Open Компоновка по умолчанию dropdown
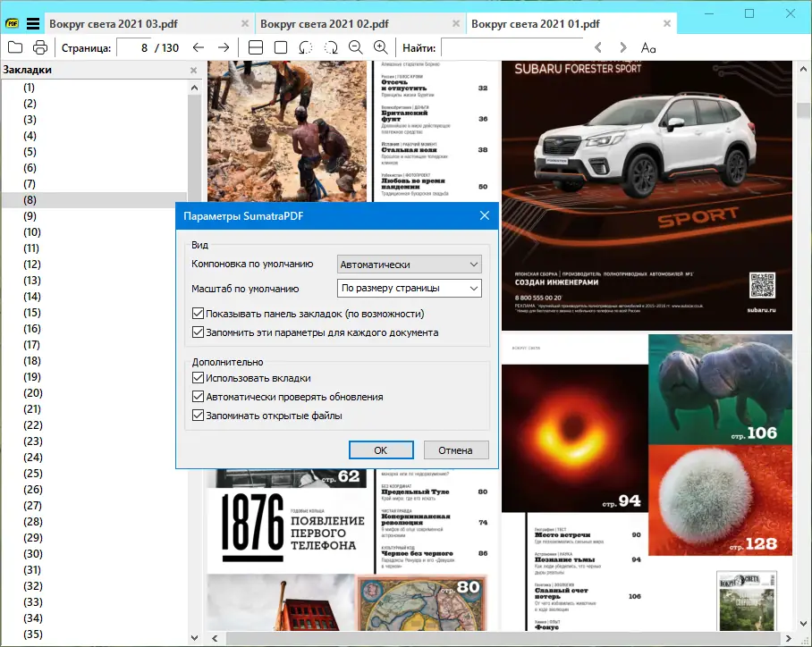Viewport: 812px width, 647px height. (409, 264)
